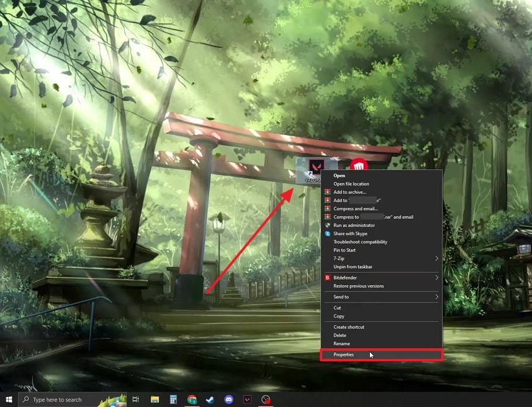Open Discord from the taskbar

pos(228,399)
